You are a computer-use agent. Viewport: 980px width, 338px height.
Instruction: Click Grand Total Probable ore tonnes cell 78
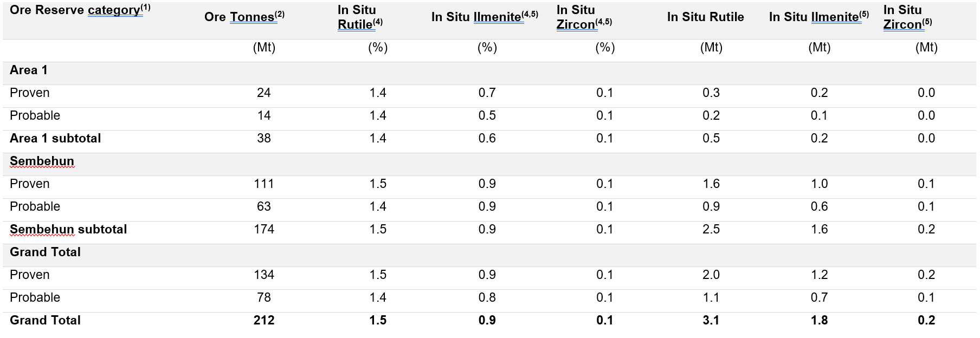pyautogui.click(x=264, y=298)
